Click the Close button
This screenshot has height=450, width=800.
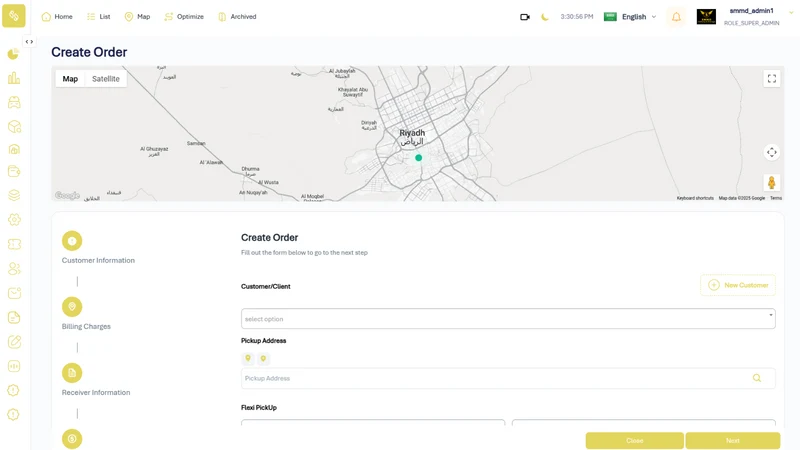pos(635,440)
